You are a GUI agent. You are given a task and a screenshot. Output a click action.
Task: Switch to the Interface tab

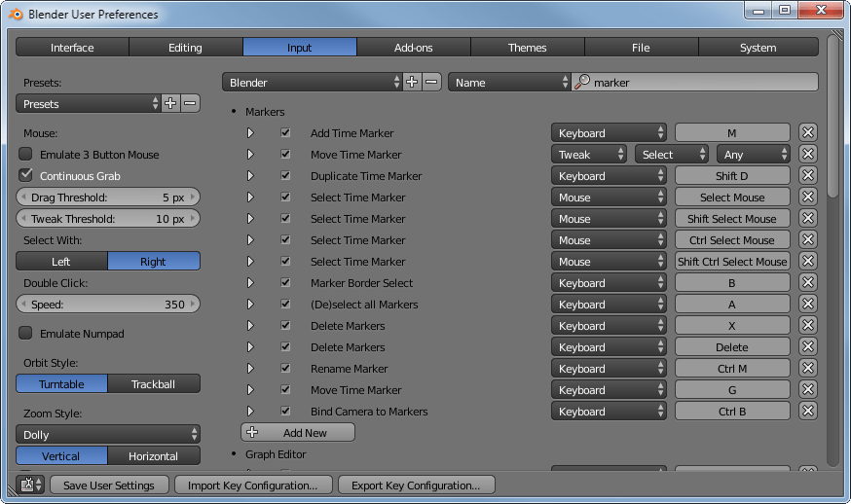click(x=72, y=48)
